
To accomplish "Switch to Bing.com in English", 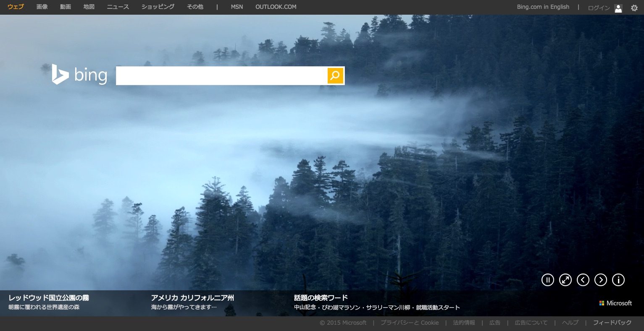I will coord(543,7).
